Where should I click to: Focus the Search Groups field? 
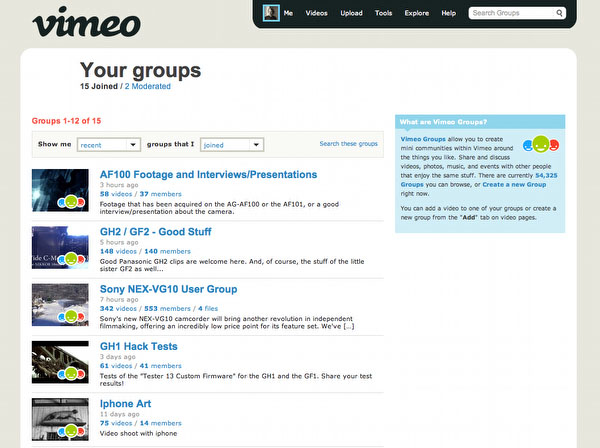click(x=512, y=13)
